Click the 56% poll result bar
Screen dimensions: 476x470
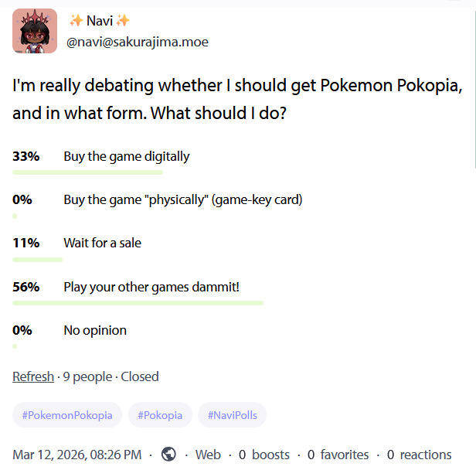pos(138,303)
